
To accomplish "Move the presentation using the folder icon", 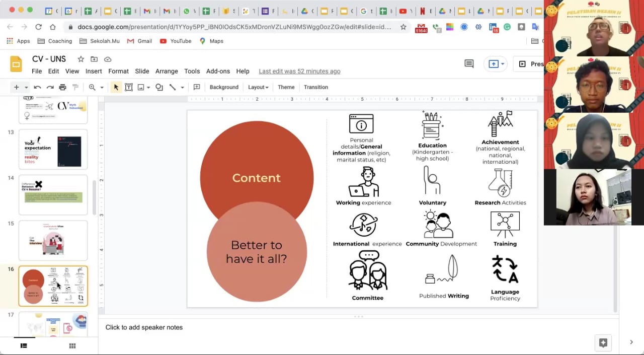I will coord(94,59).
